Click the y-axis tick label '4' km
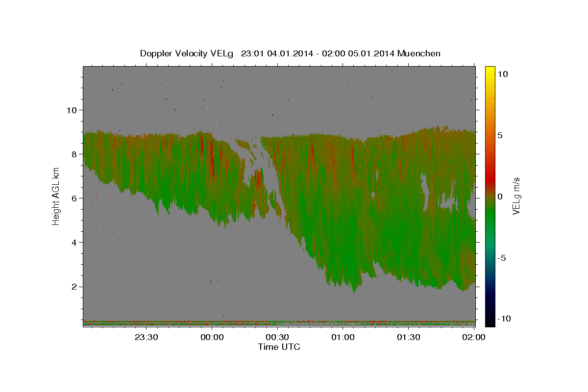The width and height of the screenshot is (588, 392). tap(74, 242)
